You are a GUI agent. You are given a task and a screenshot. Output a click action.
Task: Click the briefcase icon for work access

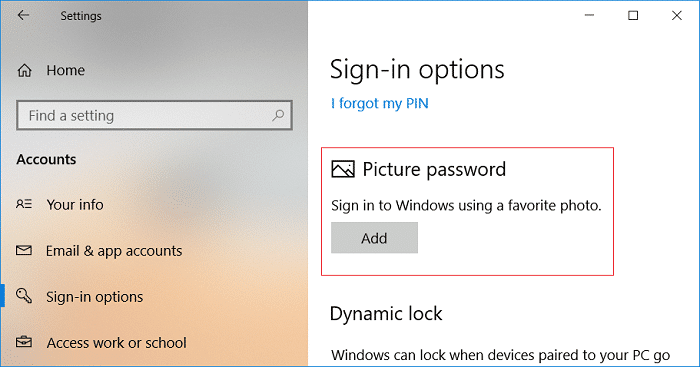24,342
